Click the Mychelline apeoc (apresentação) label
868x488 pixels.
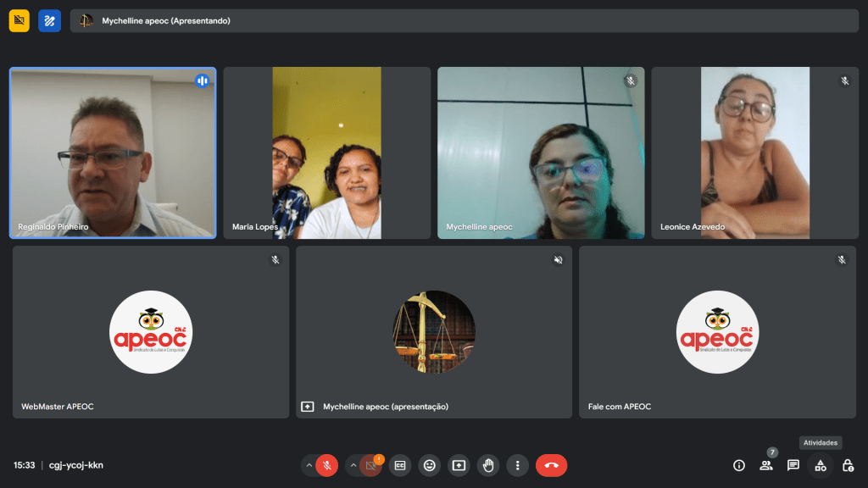click(386, 407)
